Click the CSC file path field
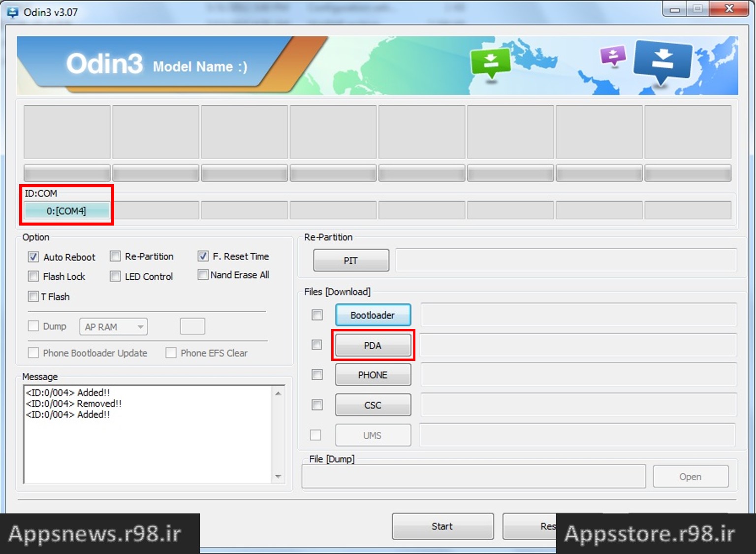Screen dimensions: 756x554 [579, 405]
